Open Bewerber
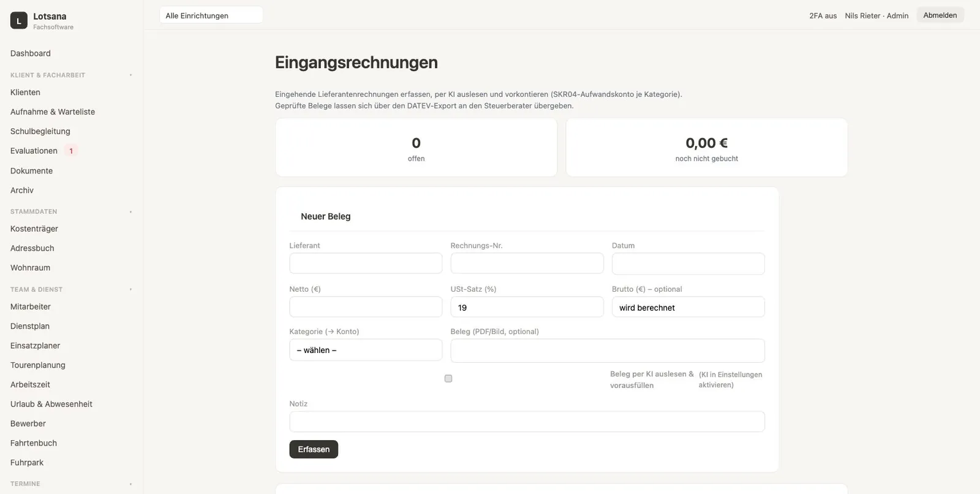 28,424
